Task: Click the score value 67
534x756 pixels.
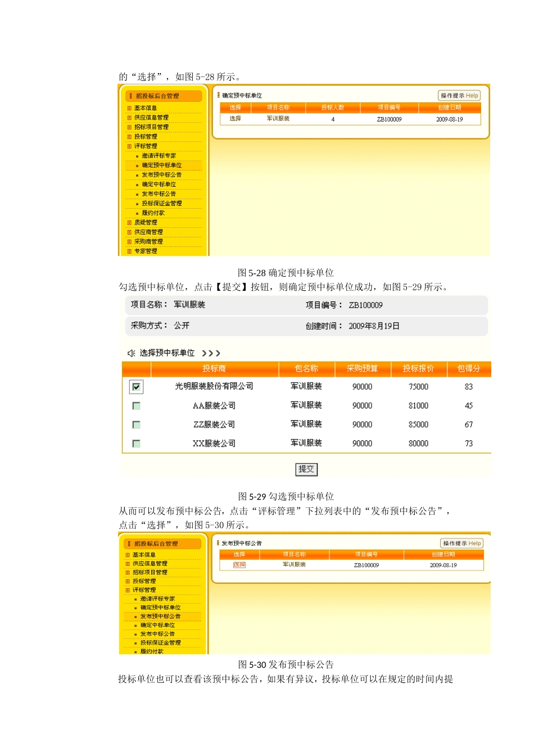Action: click(x=469, y=425)
